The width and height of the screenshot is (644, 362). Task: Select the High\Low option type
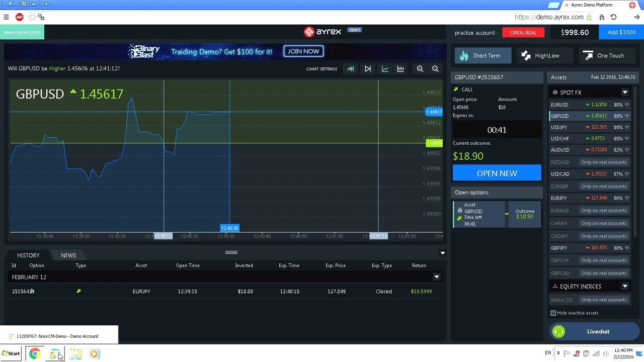(x=546, y=56)
